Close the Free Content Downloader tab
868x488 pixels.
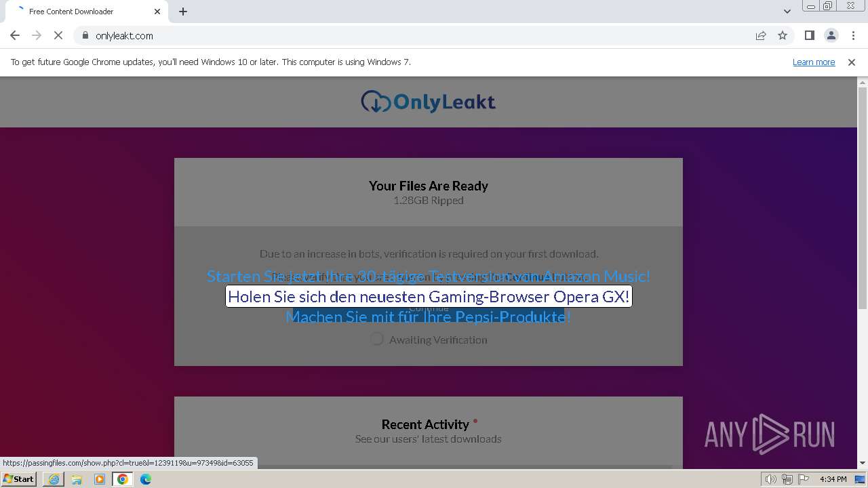pyautogui.click(x=157, y=12)
